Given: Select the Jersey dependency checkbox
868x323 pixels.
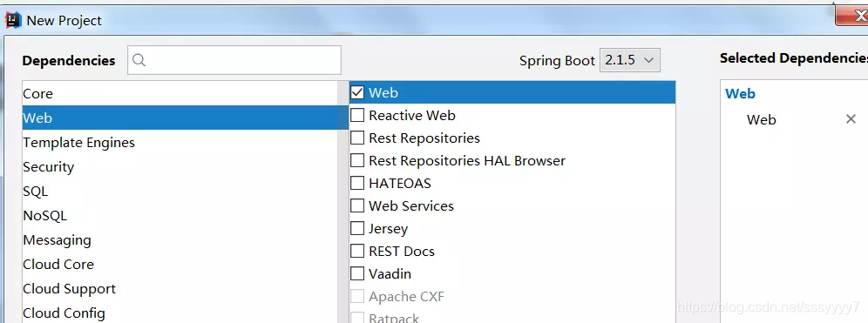Looking at the screenshot, I should pos(357,228).
